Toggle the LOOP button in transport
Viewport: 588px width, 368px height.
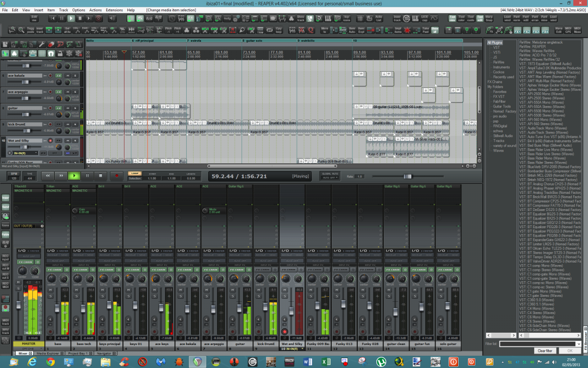[x=134, y=173]
